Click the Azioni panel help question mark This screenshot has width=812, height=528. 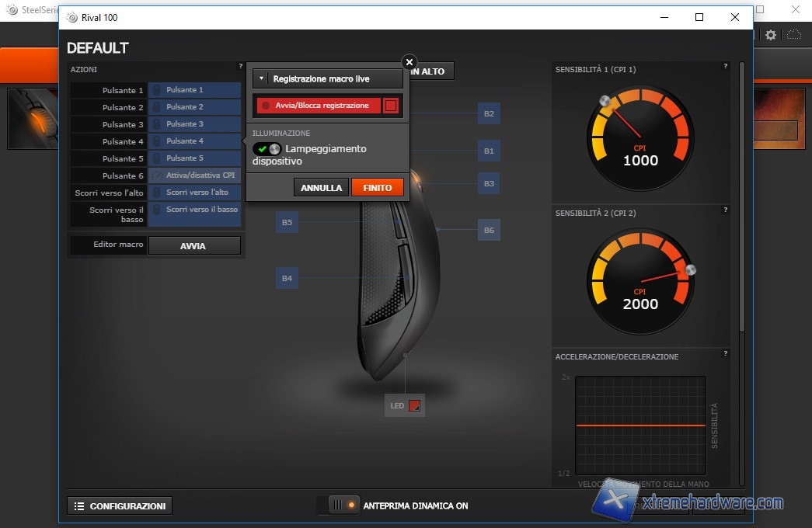point(240,67)
